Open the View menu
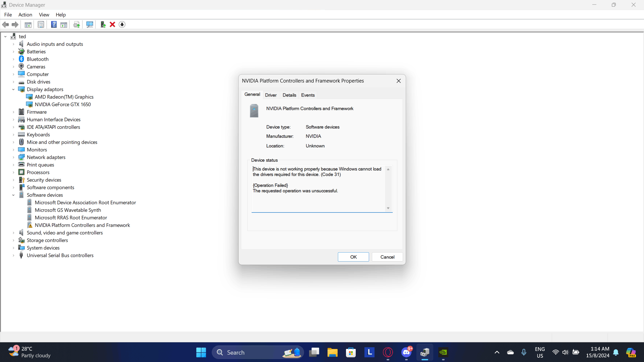This screenshot has height=362, width=644. [44, 15]
